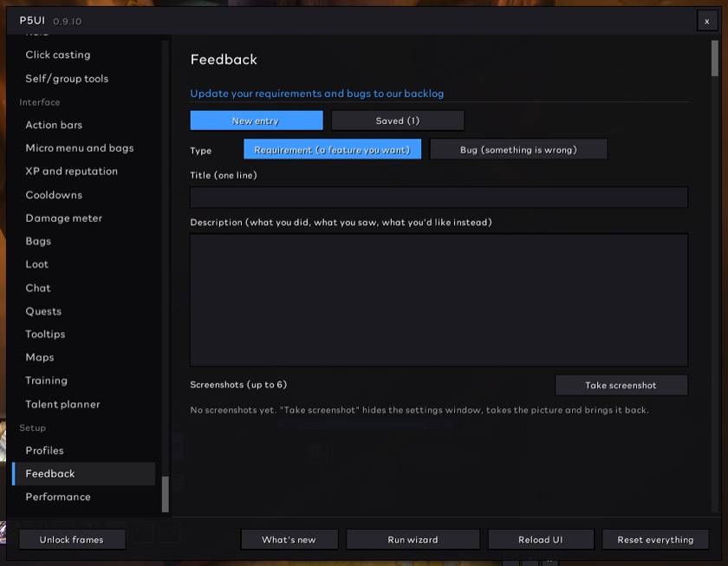This screenshot has width=728, height=566.
Task: Click 'Update your requirements and bugs' text
Action: point(316,94)
